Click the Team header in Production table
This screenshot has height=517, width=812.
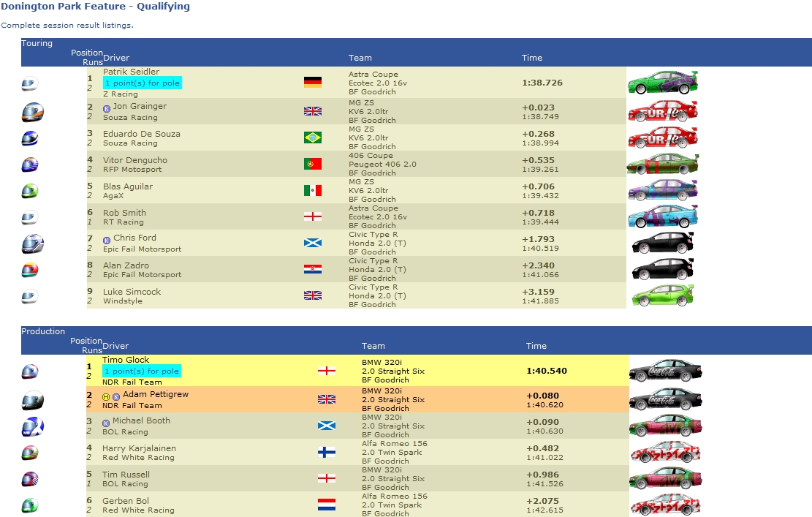point(373,346)
